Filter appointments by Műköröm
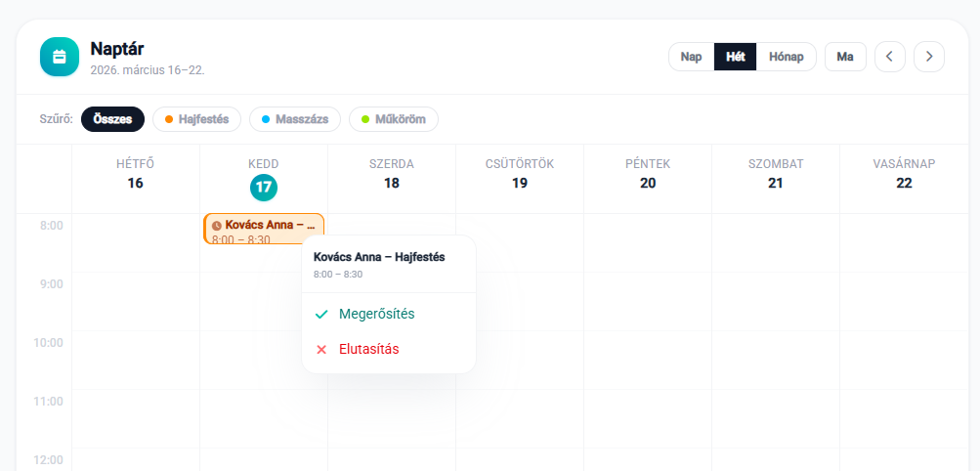The height and width of the screenshot is (471, 980). coord(394,119)
